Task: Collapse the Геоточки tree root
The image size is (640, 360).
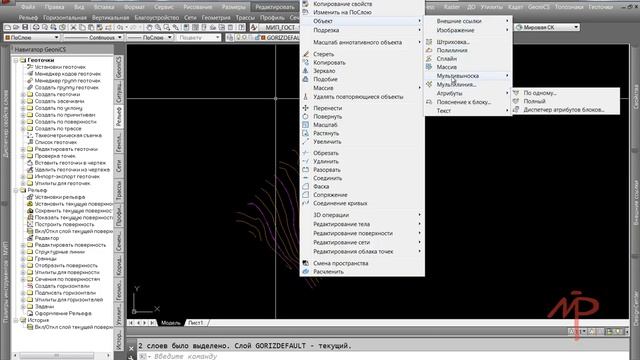Action: click(16, 60)
